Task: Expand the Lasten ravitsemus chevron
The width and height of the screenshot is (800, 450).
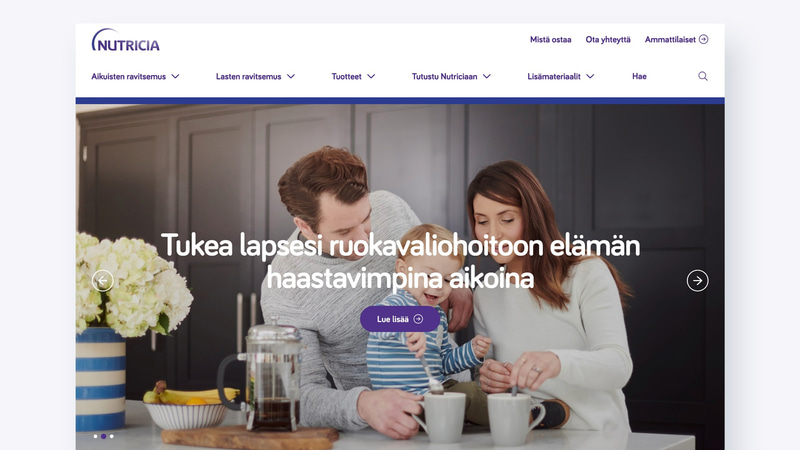Action: click(291, 77)
